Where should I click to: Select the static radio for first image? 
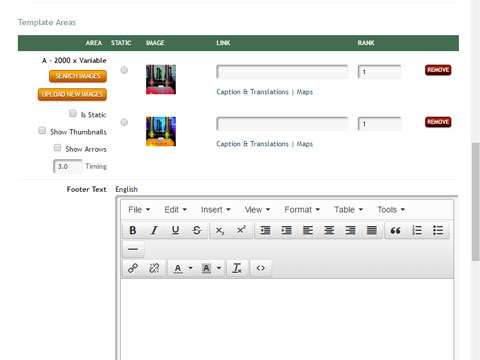(x=124, y=70)
